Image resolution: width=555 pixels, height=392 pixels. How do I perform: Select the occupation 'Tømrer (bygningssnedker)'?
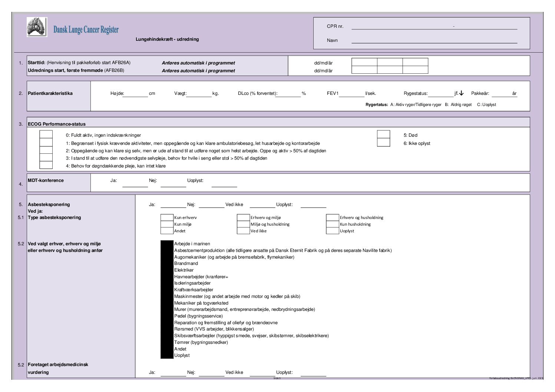(x=201, y=342)
